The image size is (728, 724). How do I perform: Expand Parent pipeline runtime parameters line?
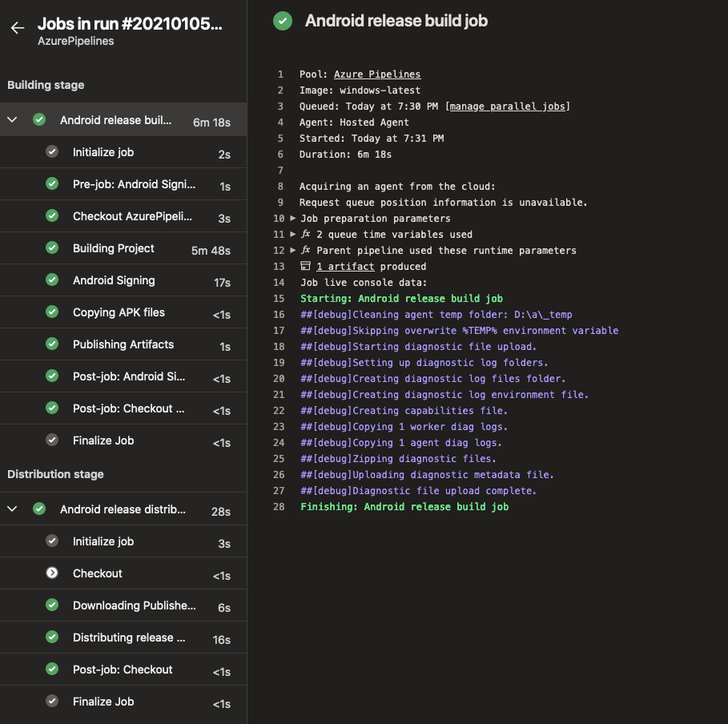click(293, 251)
